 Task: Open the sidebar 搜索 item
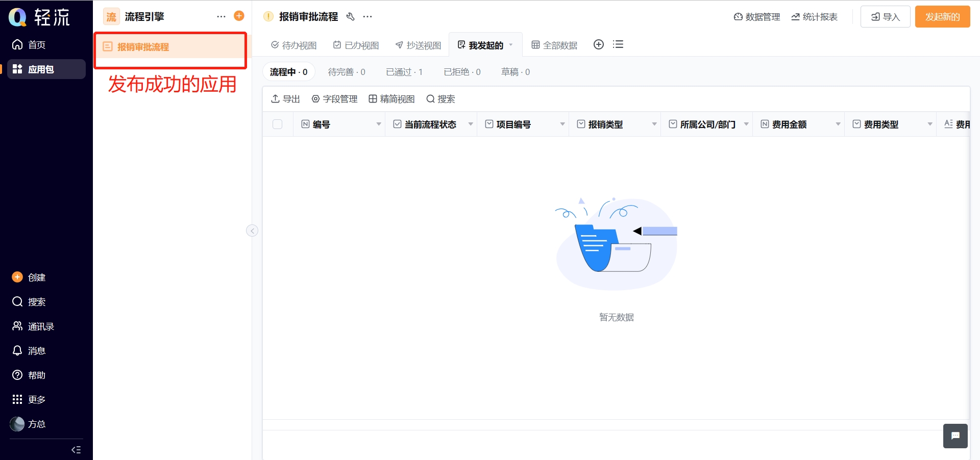point(29,302)
